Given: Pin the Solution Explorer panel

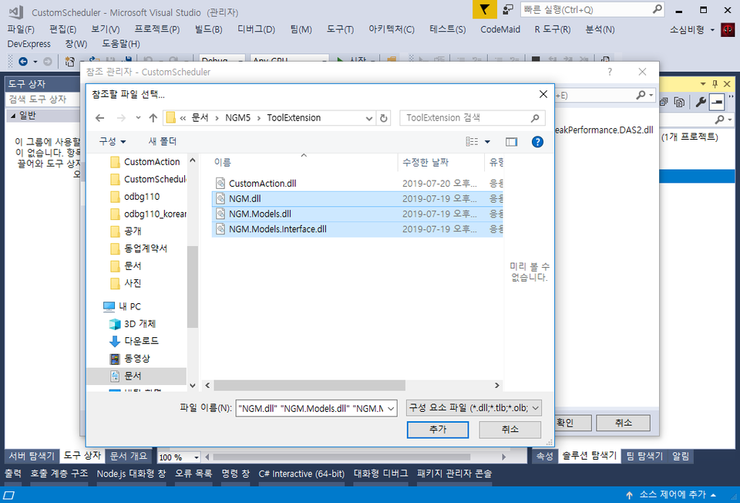Looking at the screenshot, I should coord(715,84).
